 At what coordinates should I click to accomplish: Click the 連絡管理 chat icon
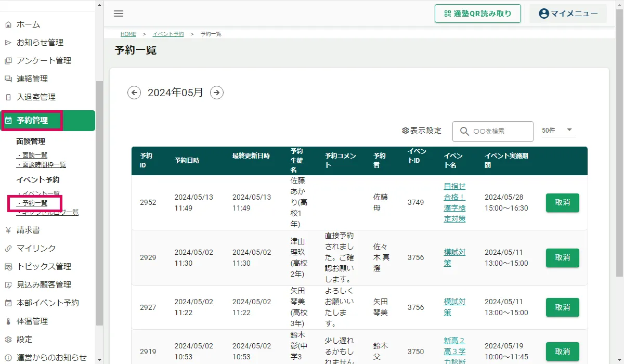[8, 79]
